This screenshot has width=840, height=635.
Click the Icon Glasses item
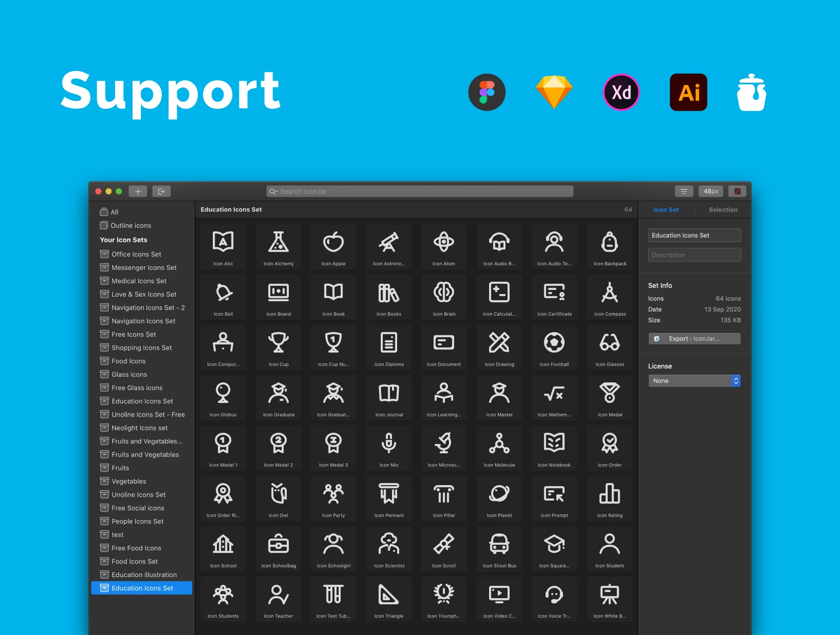tap(610, 347)
